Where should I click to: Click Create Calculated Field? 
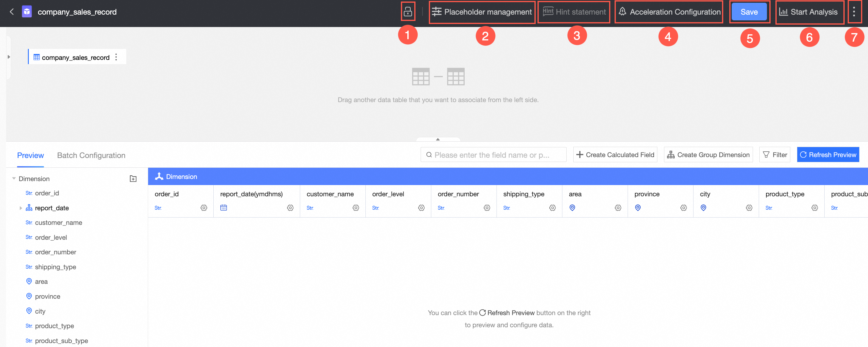[x=615, y=155]
